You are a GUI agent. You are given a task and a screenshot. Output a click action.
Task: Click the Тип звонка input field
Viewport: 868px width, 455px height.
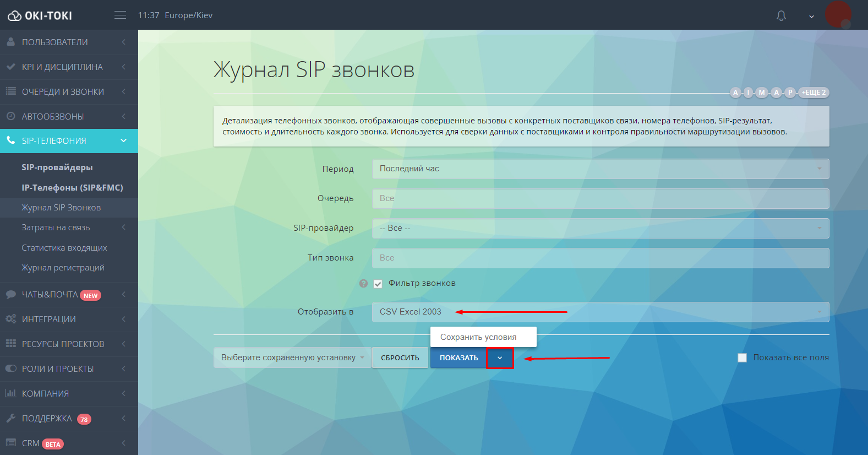[600, 258]
